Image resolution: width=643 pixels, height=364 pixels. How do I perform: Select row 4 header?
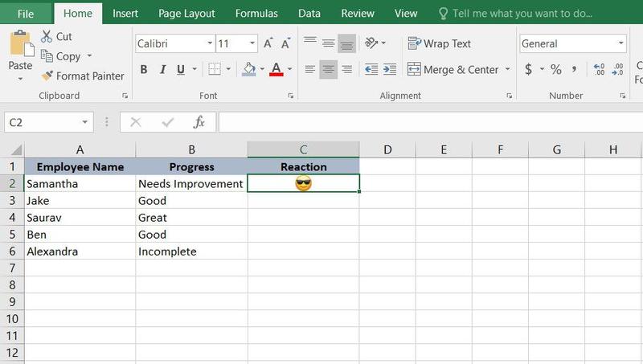[12, 217]
